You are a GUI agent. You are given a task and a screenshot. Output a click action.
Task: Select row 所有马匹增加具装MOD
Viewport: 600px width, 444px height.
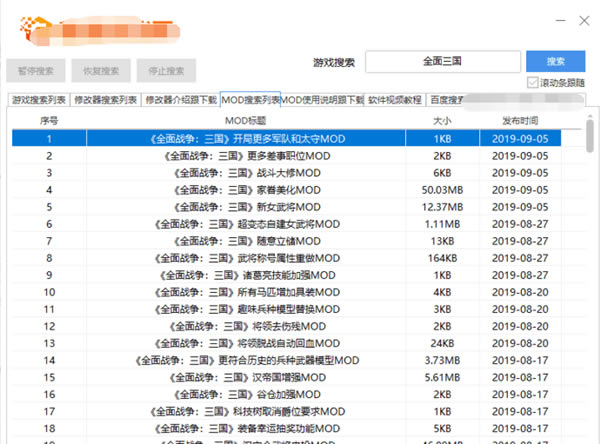point(286,292)
